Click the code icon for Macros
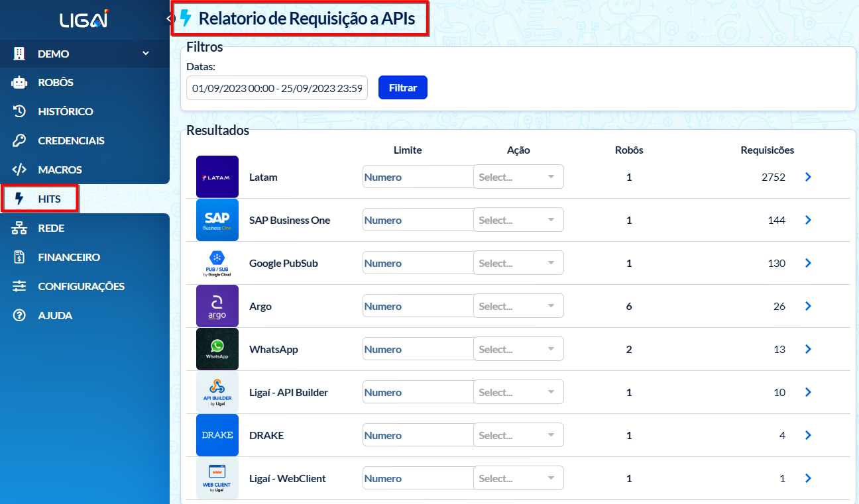This screenshot has height=504, width=859. (19, 170)
